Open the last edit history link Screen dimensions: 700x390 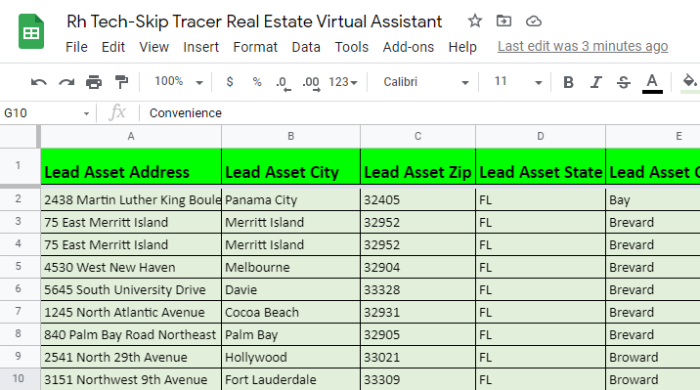(583, 46)
